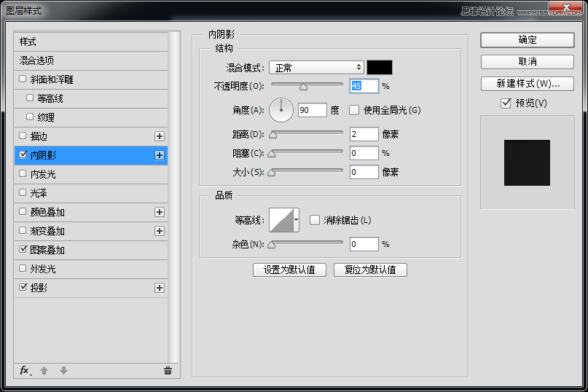The height and width of the screenshot is (392, 588).
Task: Open the 光泽 settings row
Action: [91, 193]
